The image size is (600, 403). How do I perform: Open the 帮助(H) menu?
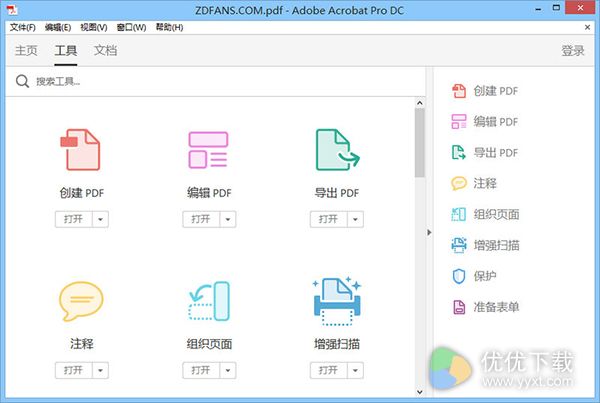(169, 27)
